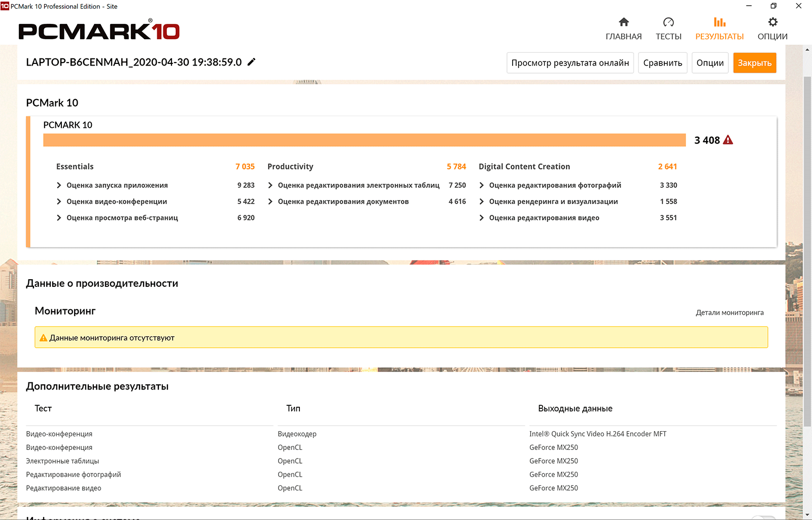Click the Сравнить button
This screenshot has height=520, width=812.
[x=663, y=63]
